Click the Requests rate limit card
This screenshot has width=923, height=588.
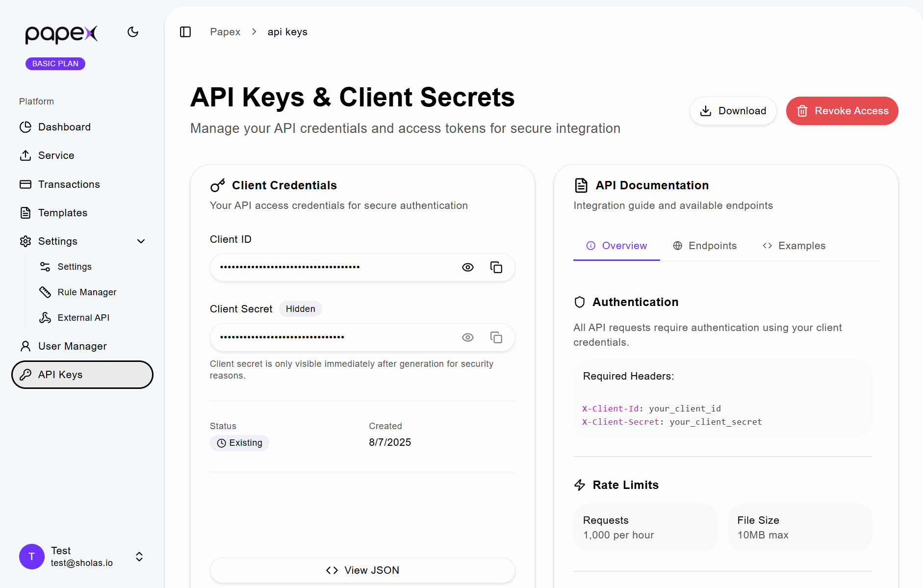pos(645,528)
